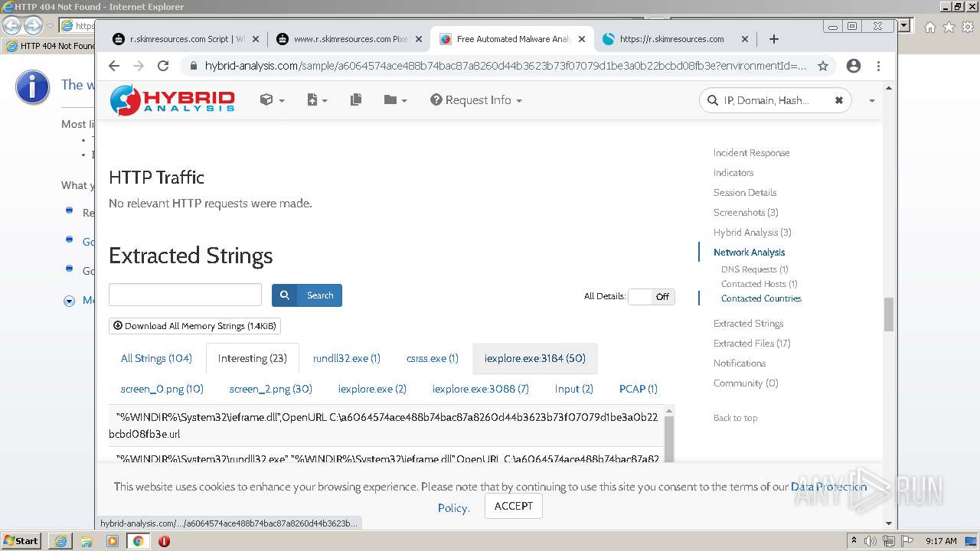980x551 pixels.
Task: Select the All Strings (104) tab
Action: (156, 358)
